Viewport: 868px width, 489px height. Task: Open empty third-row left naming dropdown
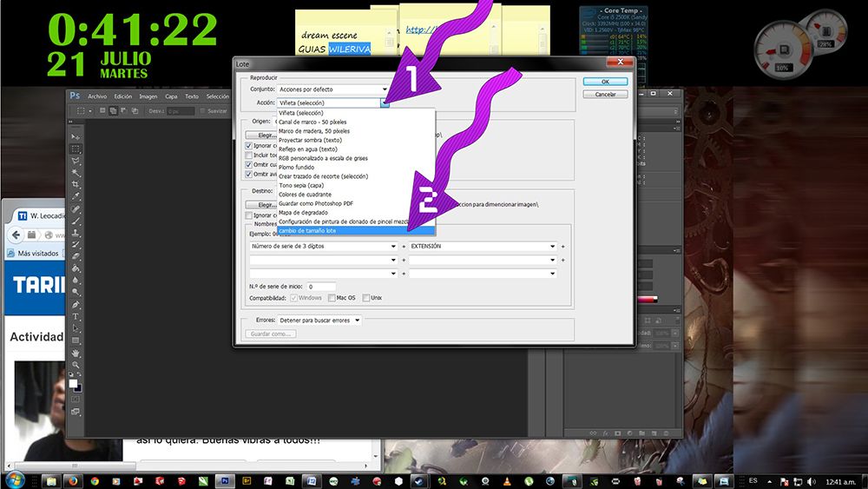(x=323, y=274)
